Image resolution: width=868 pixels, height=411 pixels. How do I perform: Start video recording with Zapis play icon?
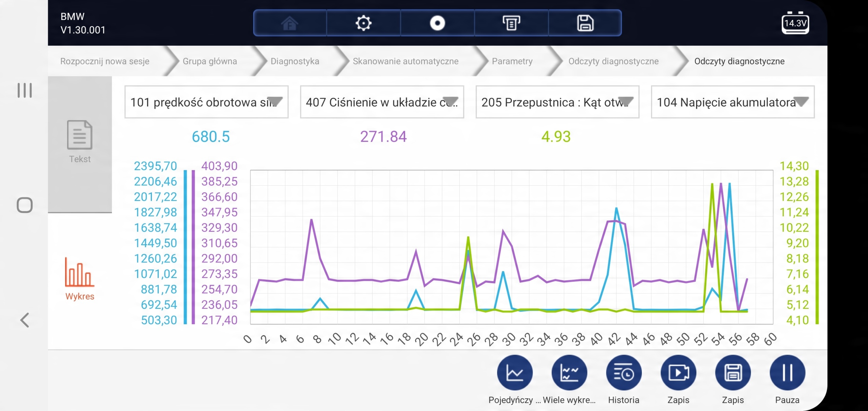(x=678, y=373)
